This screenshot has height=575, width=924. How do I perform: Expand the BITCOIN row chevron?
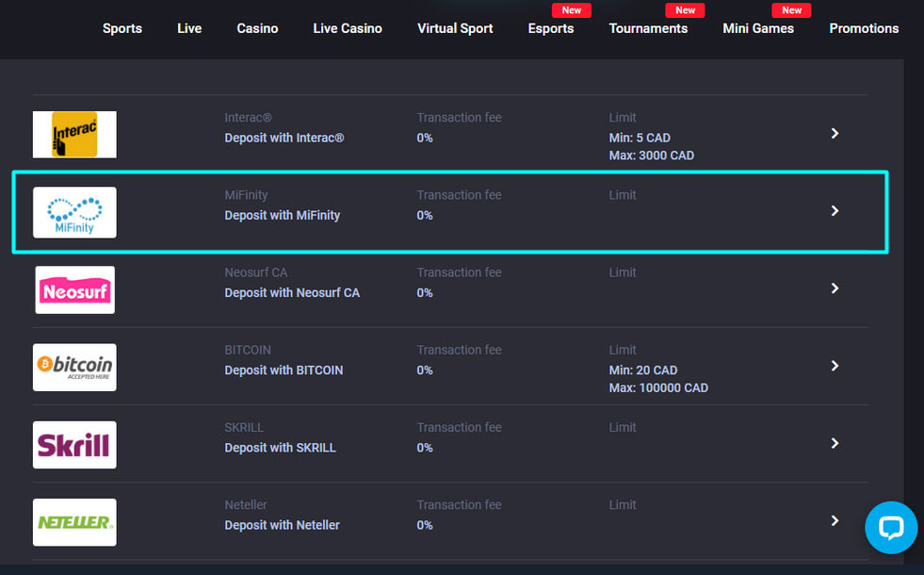835,366
